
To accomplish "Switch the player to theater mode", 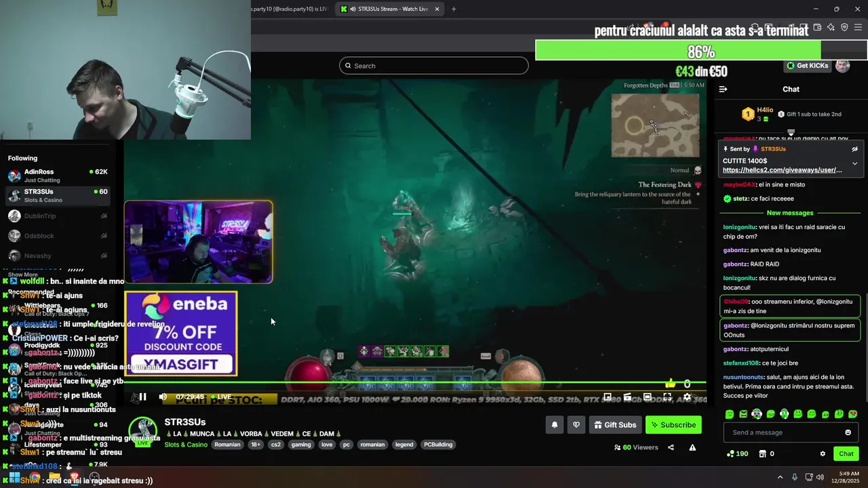I will 648,397.
